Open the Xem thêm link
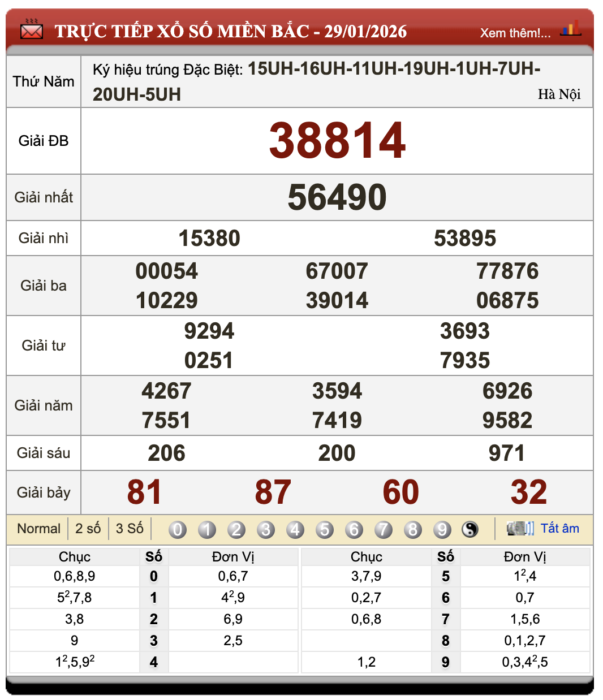This screenshot has width=603, height=700. (x=515, y=33)
